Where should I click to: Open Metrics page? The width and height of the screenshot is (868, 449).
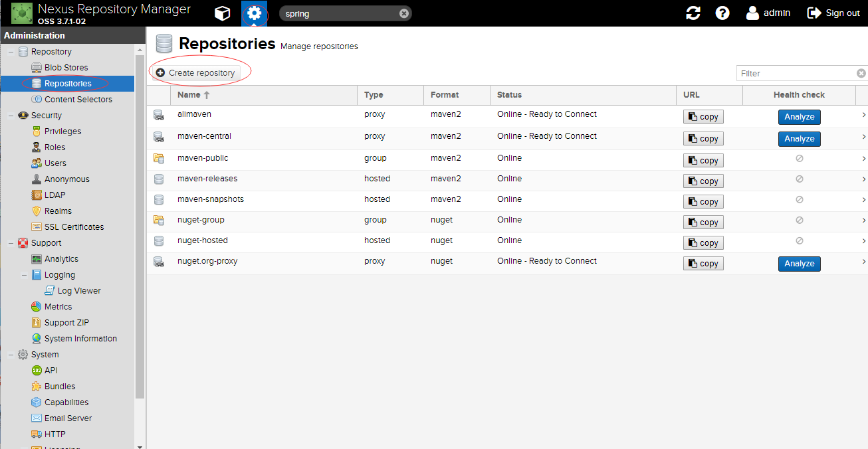pyautogui.click(x=58, y=307)
